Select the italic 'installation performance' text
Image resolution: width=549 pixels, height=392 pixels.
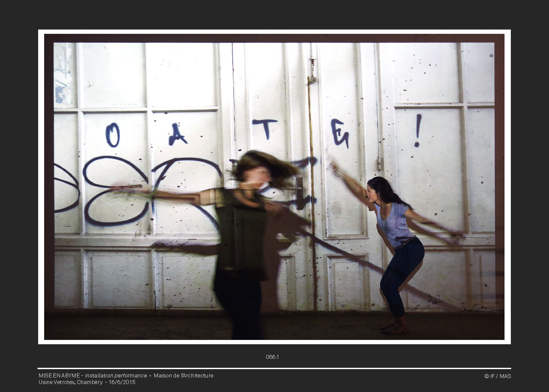pyautogui.click(x=116, y=375)
